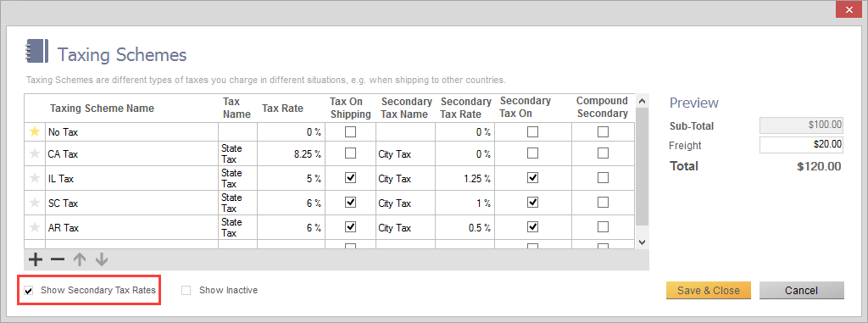
Task: Select the SC Tax scheme name cell
Action: coord(131,203)
